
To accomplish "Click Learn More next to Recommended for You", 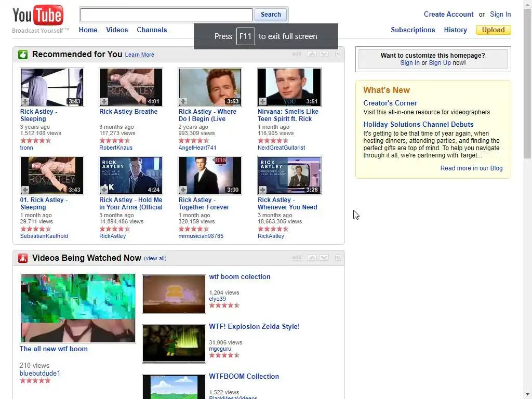I will click(139, 55).
